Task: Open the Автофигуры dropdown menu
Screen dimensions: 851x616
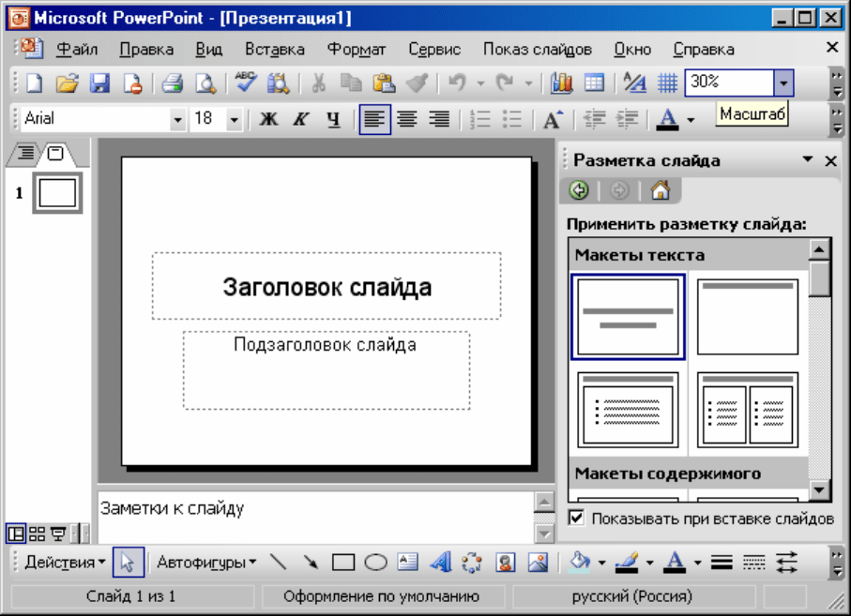Action: [206, 563]
